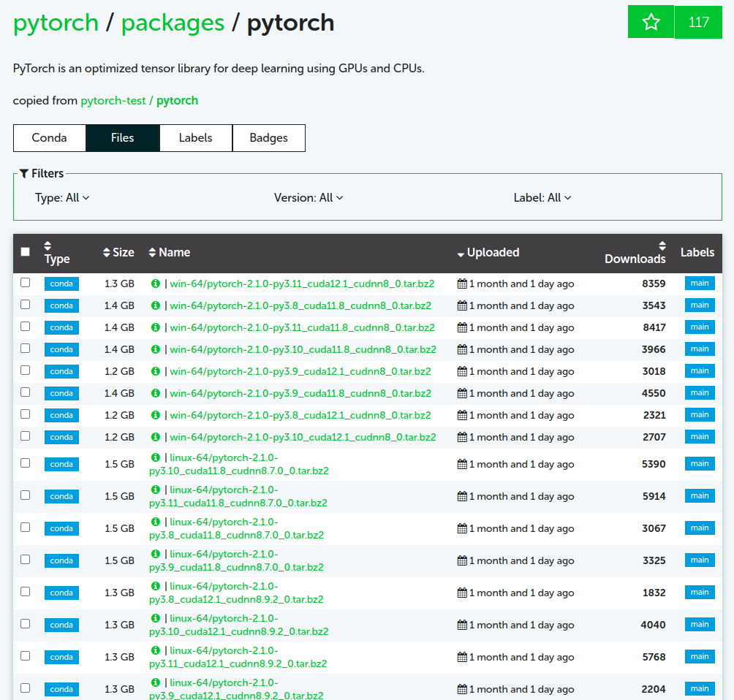Click the calendar icon in the 3543 downloads row

(462, 305)
